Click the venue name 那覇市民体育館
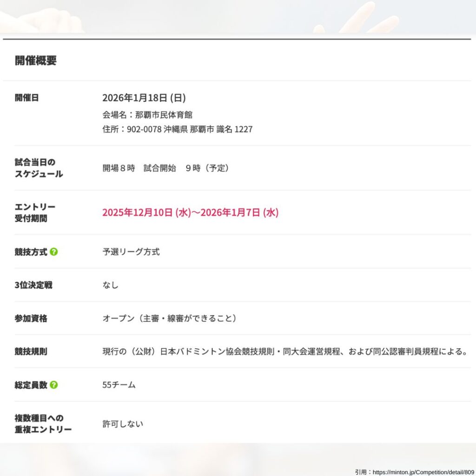476x476 pixels. tap(164, 115)
